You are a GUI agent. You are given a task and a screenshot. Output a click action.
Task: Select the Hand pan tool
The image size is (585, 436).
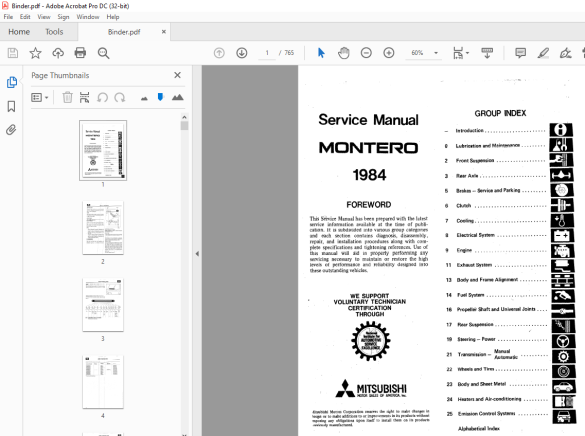(x=344, y=53)
